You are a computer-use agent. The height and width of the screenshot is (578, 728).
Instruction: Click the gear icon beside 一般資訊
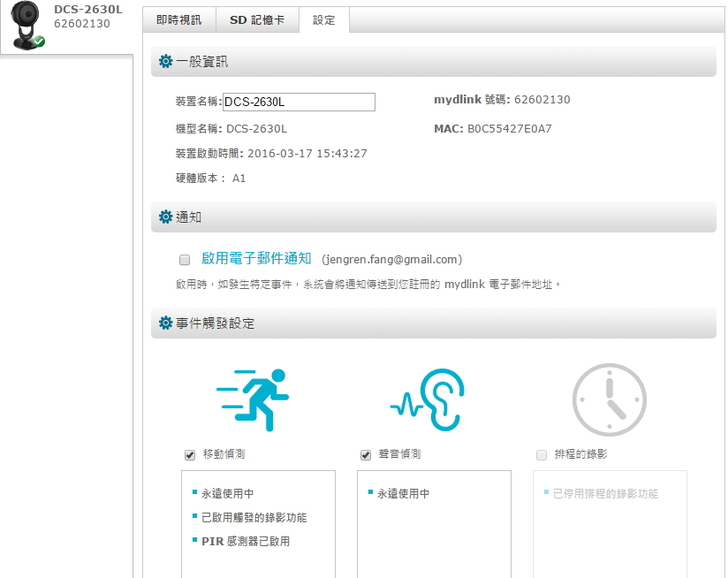coord(165,61)
